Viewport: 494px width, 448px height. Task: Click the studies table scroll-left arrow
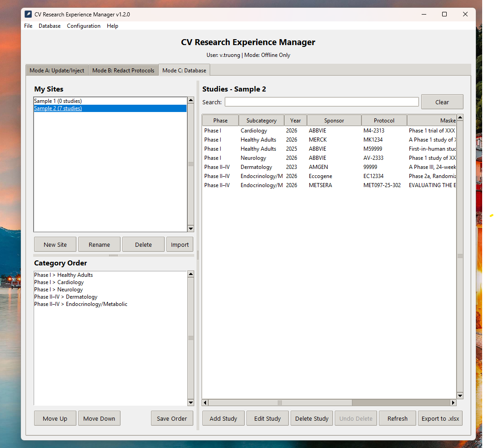coord(206,402)
